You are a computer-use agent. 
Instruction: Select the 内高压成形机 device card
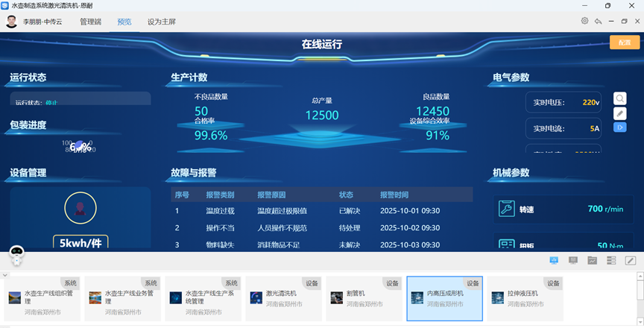coord(445,298)
